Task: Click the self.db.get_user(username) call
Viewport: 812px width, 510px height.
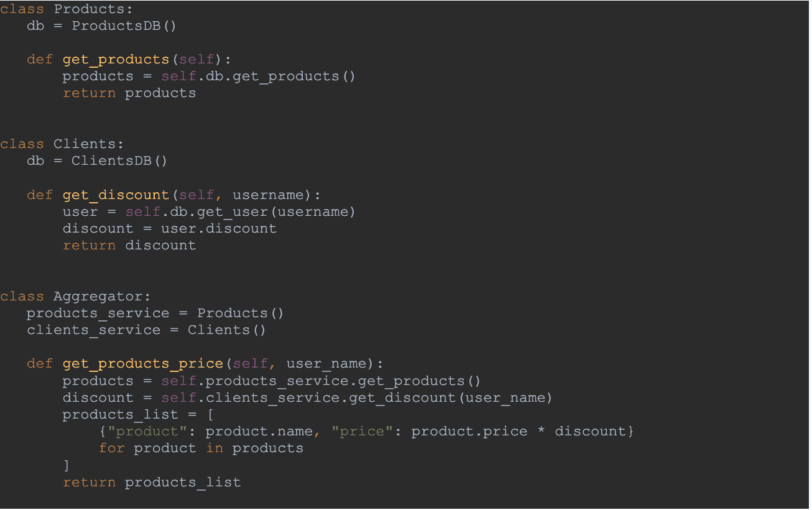Action: [241, 212]
